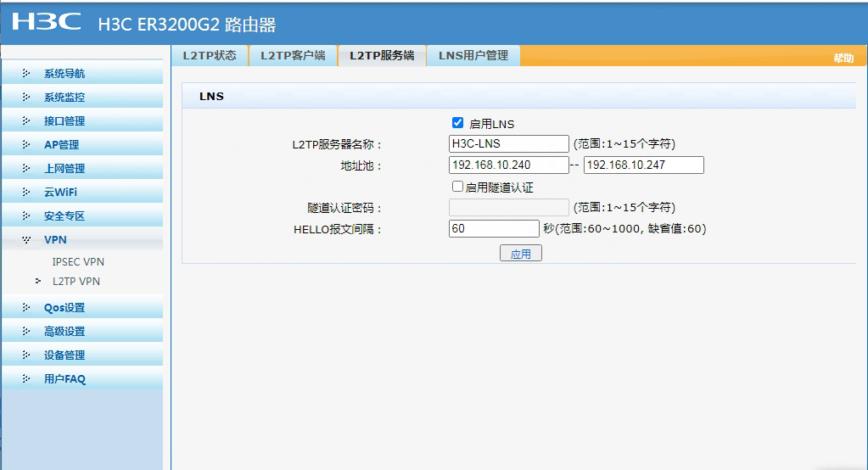Screen dimensions: 868x470
Task: Expand the 高级设置 menu arrow icon
Action: click(26, 331)
